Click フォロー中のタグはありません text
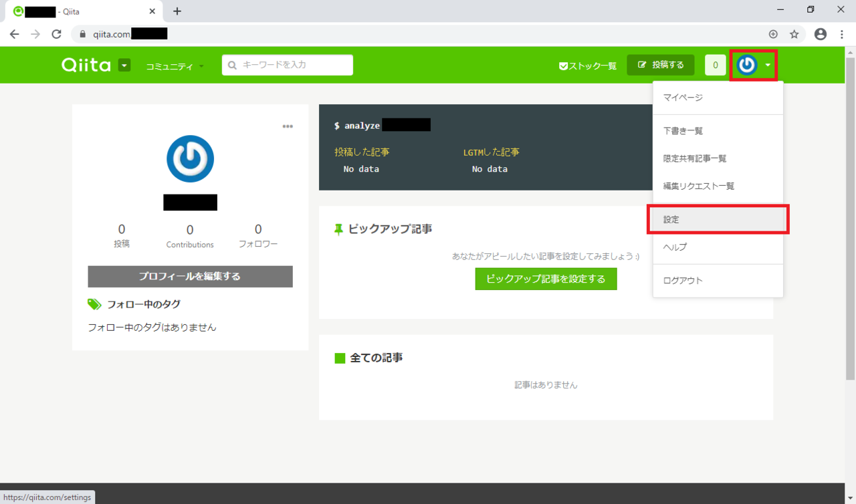This screenshot has width=856, height=504. pyautogui.click(x=152, y=328)
